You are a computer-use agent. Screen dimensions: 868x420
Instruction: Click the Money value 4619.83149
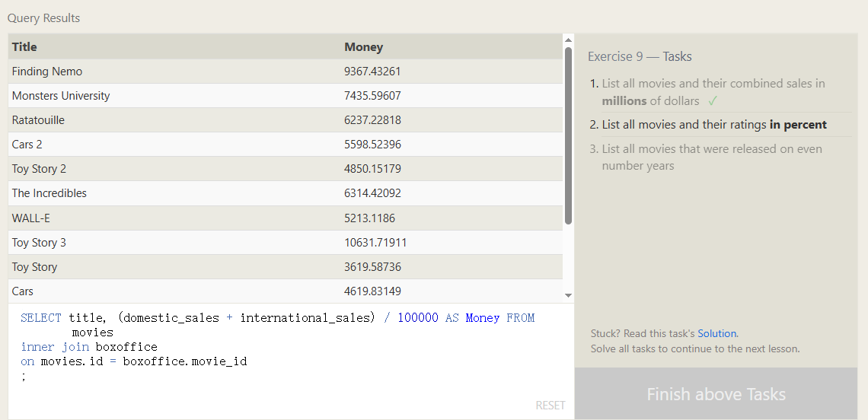click(372, 291)
